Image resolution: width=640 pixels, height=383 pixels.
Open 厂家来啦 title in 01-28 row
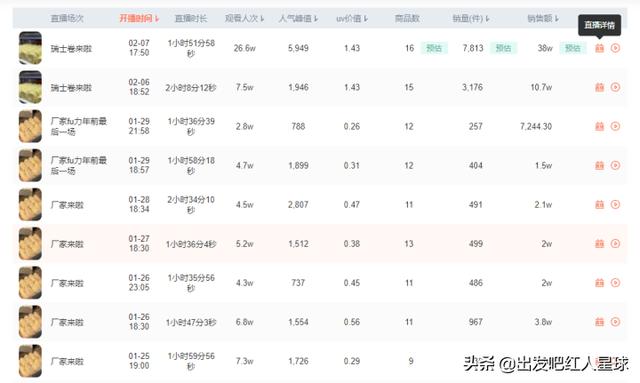(x=67, y=205)
